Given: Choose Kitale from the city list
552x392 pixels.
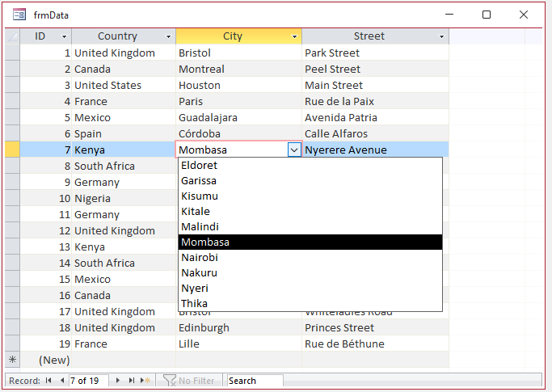Looking at the screenshot, I should [x=310, y=211].
